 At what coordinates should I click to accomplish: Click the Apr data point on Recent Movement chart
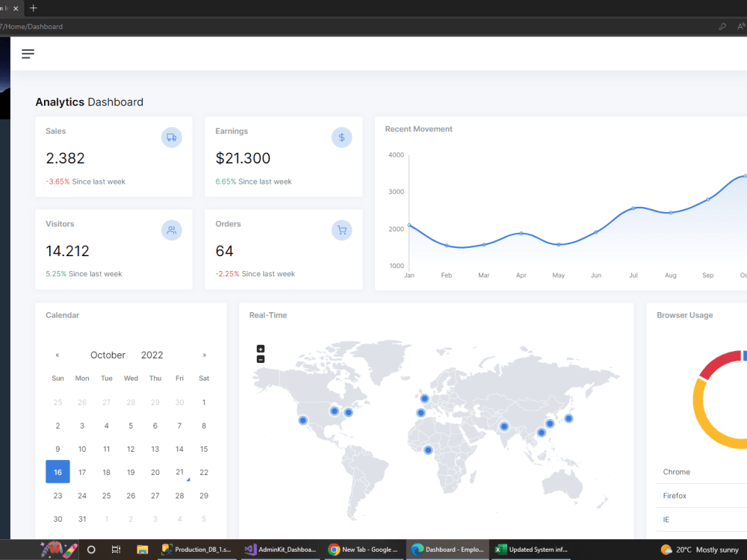coord(521,233)
